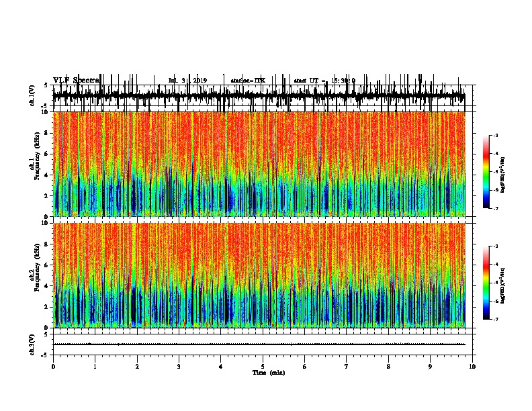532x411 pixels.
Task: Click the 'Jul. 3, 2019' date label
Action: (x=187, y=81)
